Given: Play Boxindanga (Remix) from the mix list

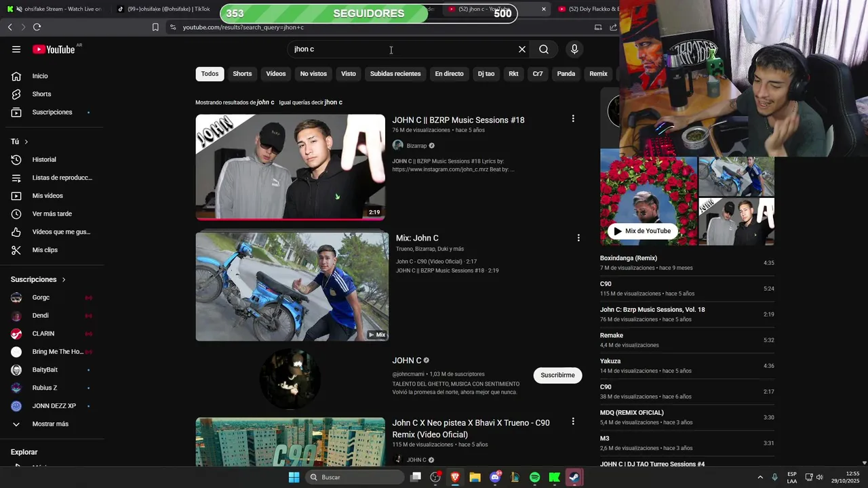Looking at the screenshot, I should 687,263.
